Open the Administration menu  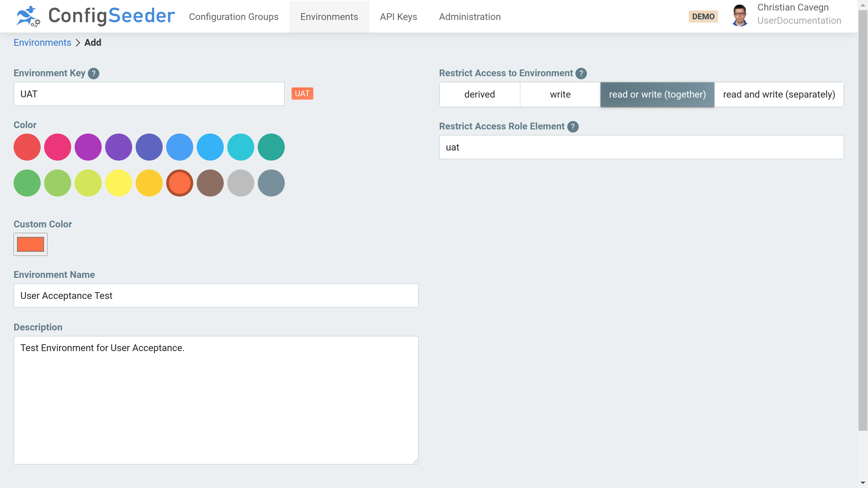tap(470, 17)
